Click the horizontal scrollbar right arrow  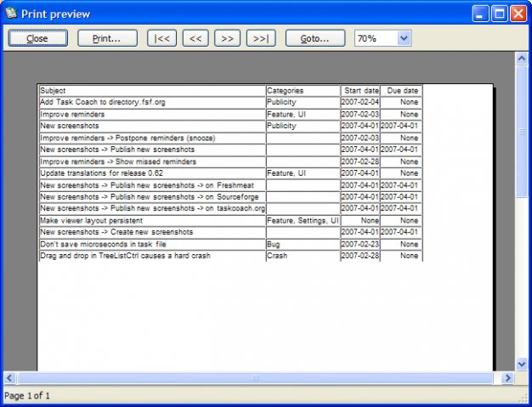508,378
